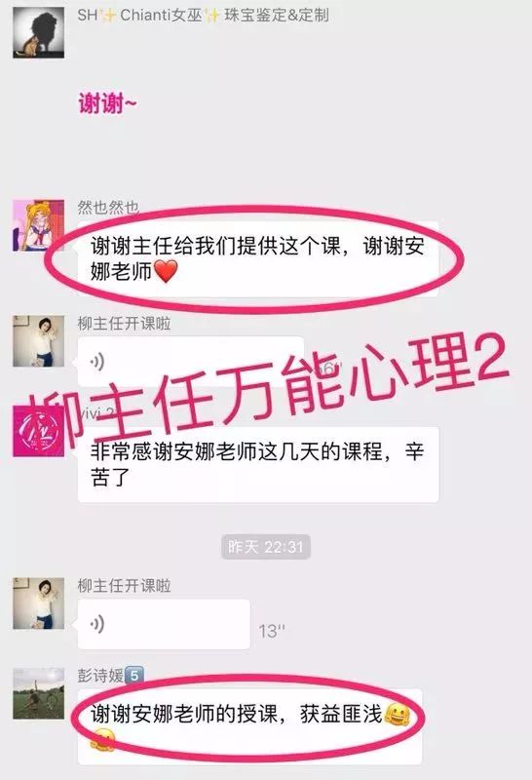Image resolution: width=532 pixels, height=780 pixels.
Task: Open the Sailor Moon avatar of 然也然也
Action: [x=38, y=225]
